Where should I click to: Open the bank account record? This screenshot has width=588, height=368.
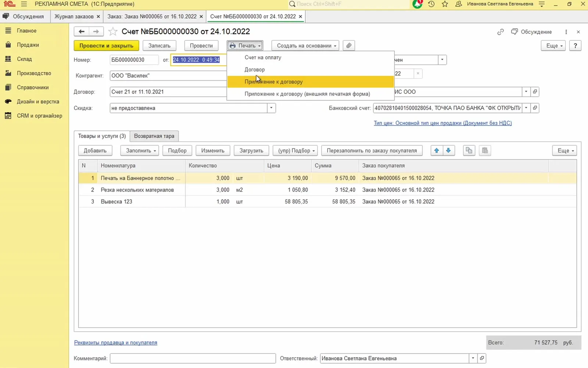535,108
